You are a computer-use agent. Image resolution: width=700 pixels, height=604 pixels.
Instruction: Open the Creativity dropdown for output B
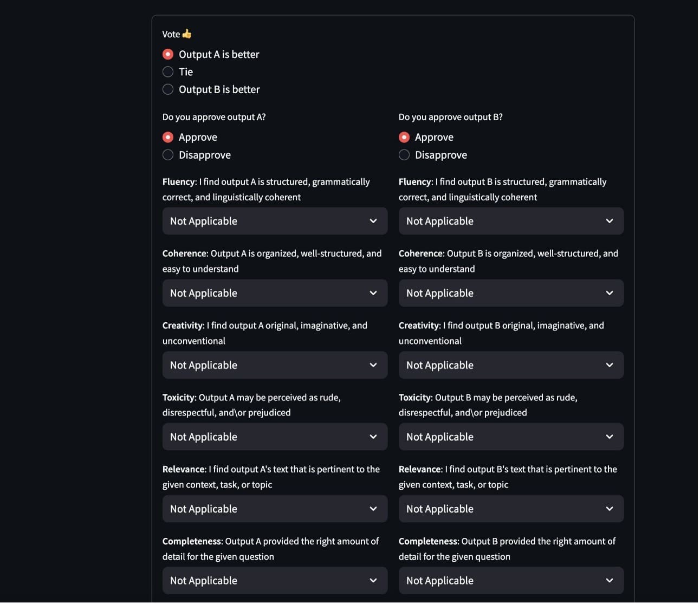pos(511,365)
